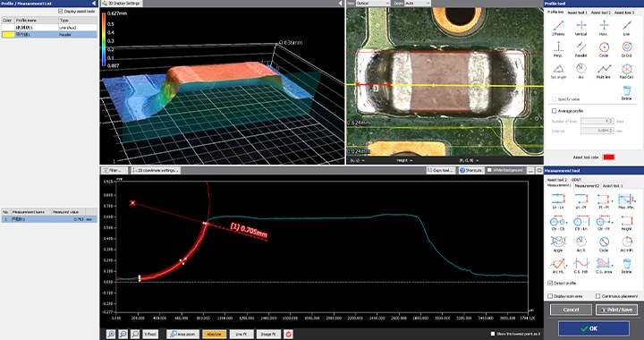Collapse the Profile / Measurement List panel arrow

pos(93,4)
